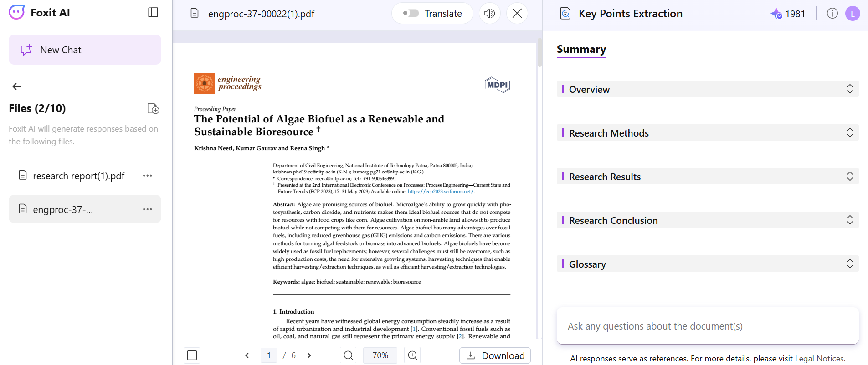Go to the previous PDF page

tap(247, 355)
